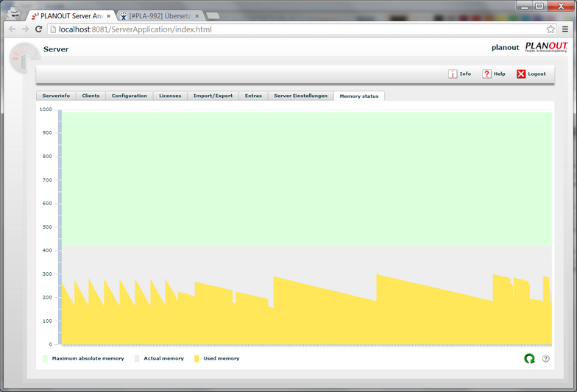Switch to the Import/Export tab

pos(213,96)
